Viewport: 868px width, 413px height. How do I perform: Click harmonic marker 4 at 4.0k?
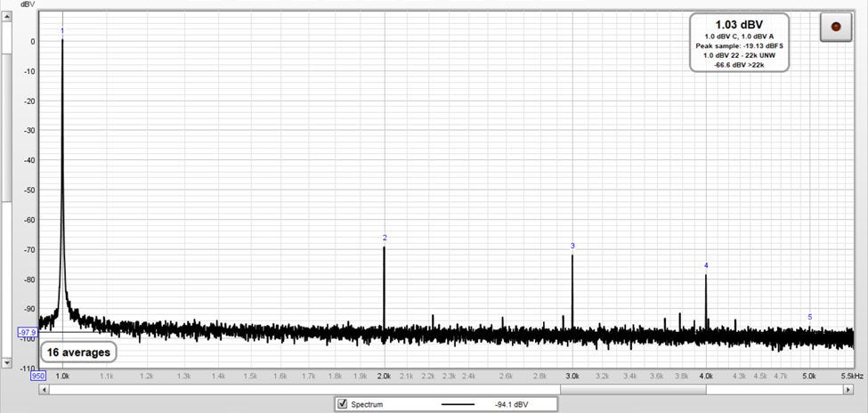tap(706, 265)
